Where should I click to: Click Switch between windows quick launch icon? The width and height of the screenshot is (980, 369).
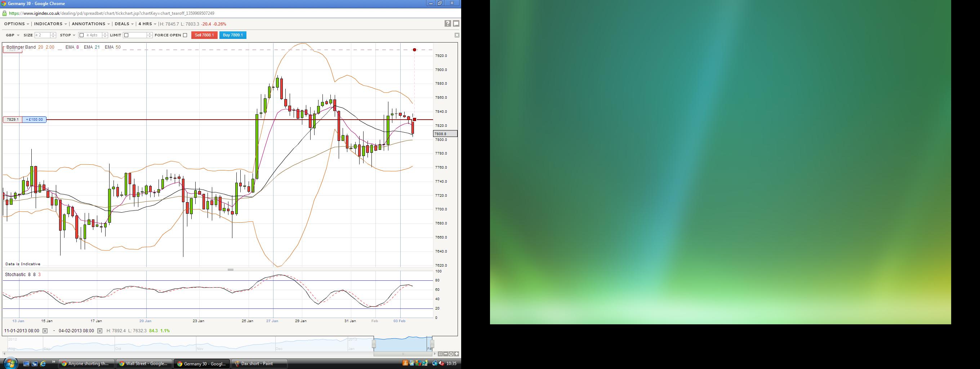34,364
